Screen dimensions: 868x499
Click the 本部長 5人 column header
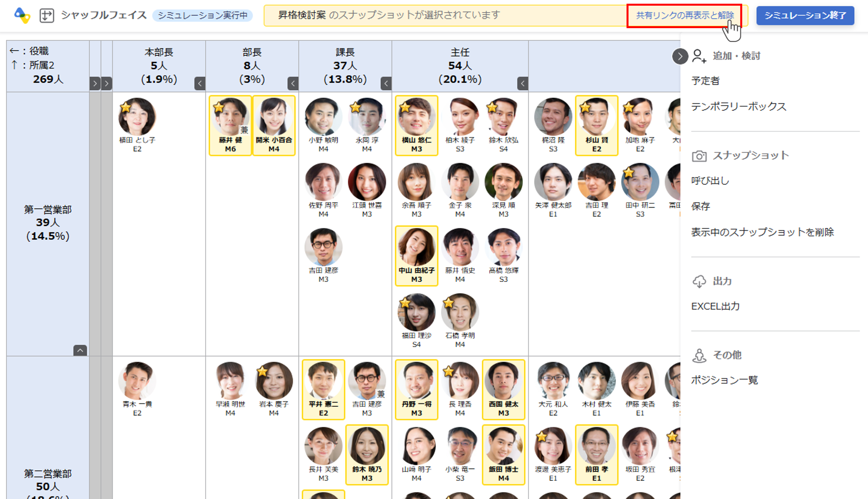click(x=159, y=66)
